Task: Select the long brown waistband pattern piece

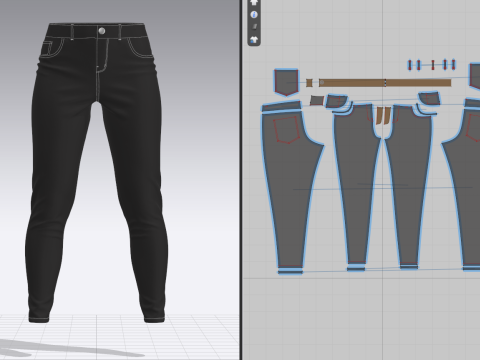Action: click(x=385, y=83)
